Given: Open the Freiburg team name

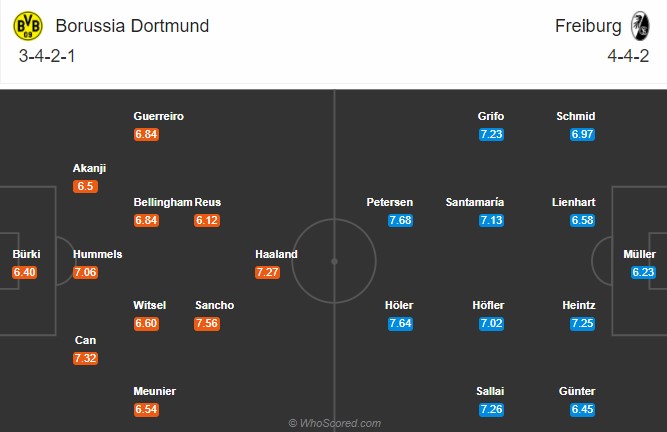Looking at the screenshot, I should point(588,26).
